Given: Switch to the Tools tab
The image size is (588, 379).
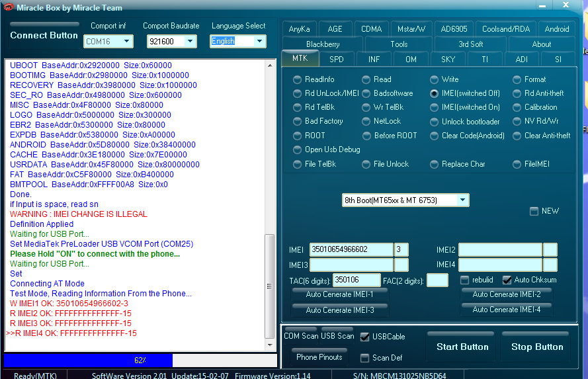Looking at the screenshot, I should click(x=399, y=44).
